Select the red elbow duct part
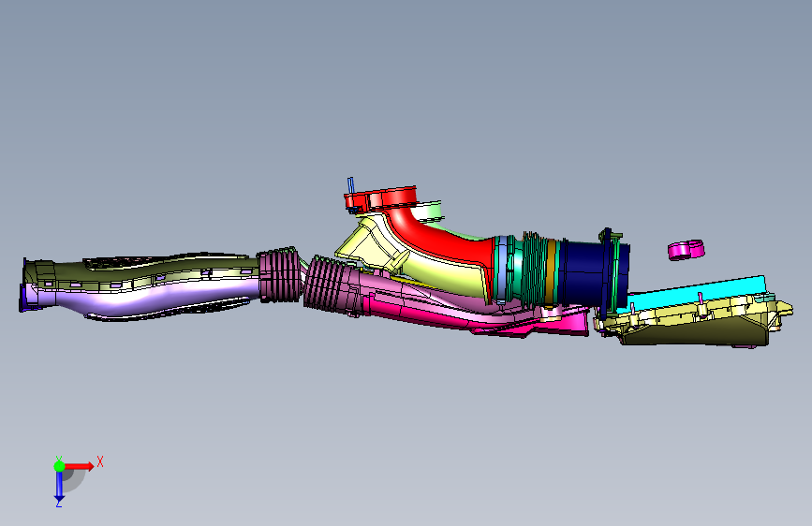812x526 pixels. point(440,236)
